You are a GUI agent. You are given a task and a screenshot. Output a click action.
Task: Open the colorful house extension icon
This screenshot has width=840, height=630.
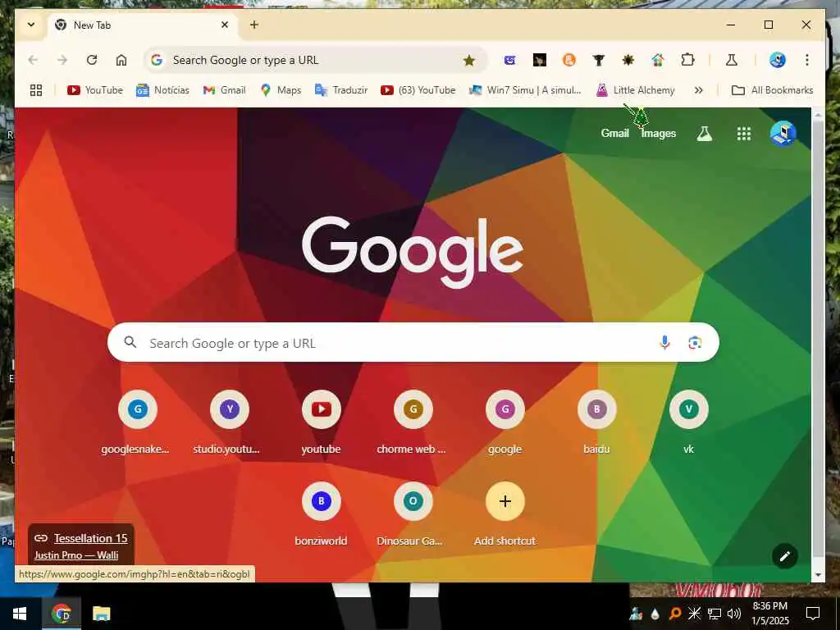(658, 60)
